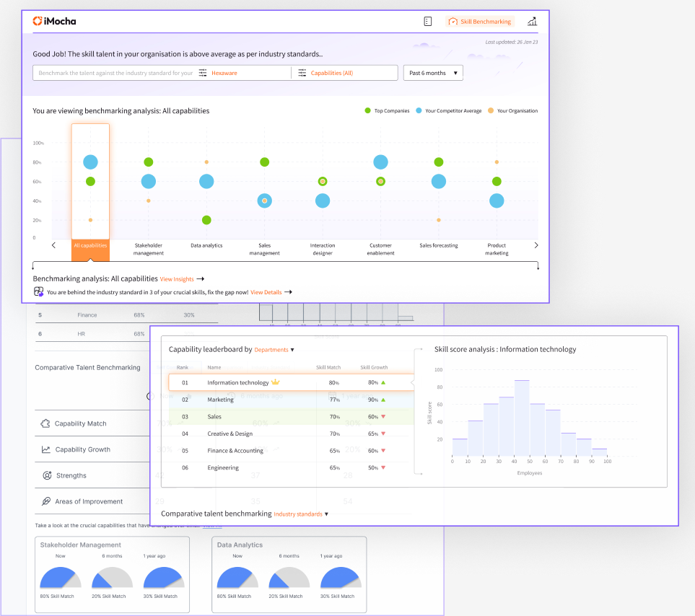Screen dimensions: 695x616
Task: Toggle the Your Competitor Average legend dot
Action: 419,110
